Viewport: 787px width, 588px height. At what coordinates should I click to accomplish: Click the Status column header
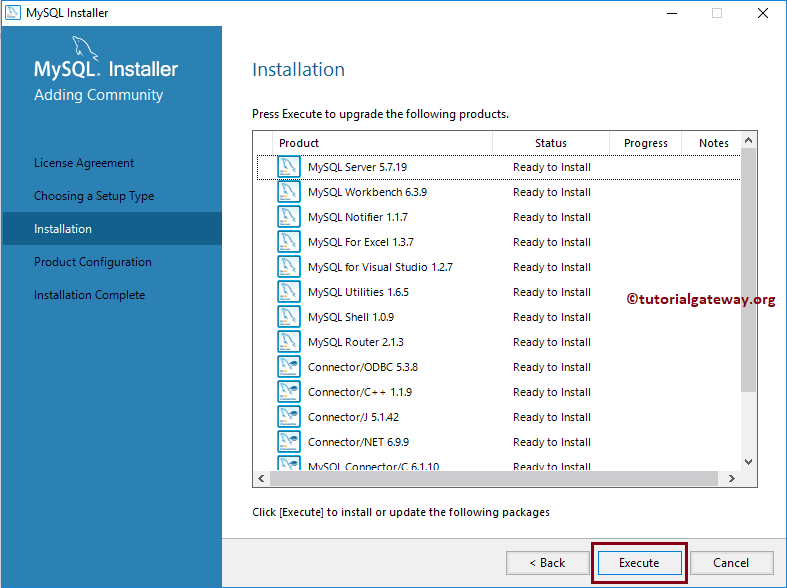[x=551, y=143]
